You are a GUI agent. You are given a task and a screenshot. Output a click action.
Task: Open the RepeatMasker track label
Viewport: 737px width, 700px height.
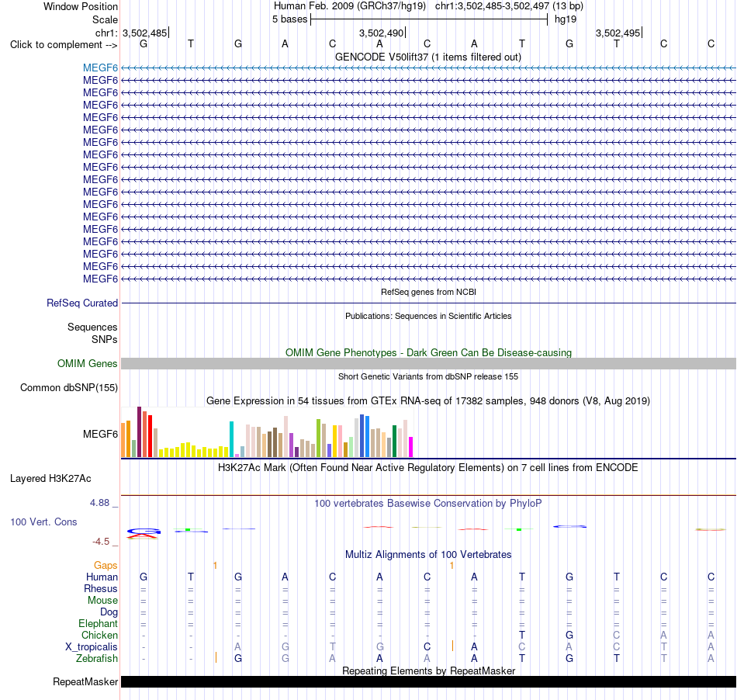(85, 681)
